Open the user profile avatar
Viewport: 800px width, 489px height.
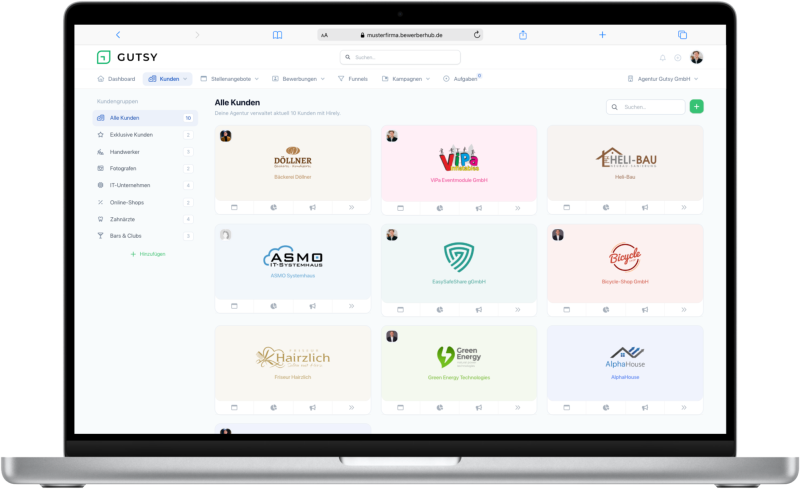pyautogui.click(x=696, y=57)
